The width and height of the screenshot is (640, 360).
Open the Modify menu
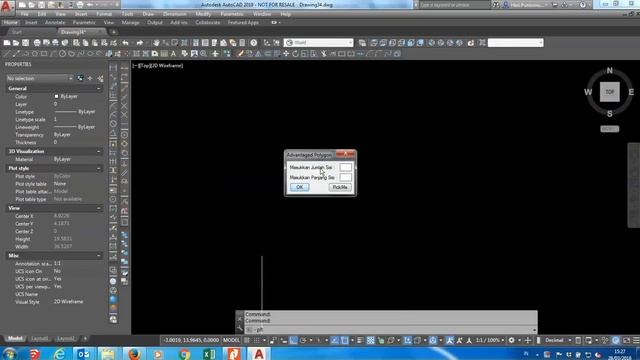(203, 14)
